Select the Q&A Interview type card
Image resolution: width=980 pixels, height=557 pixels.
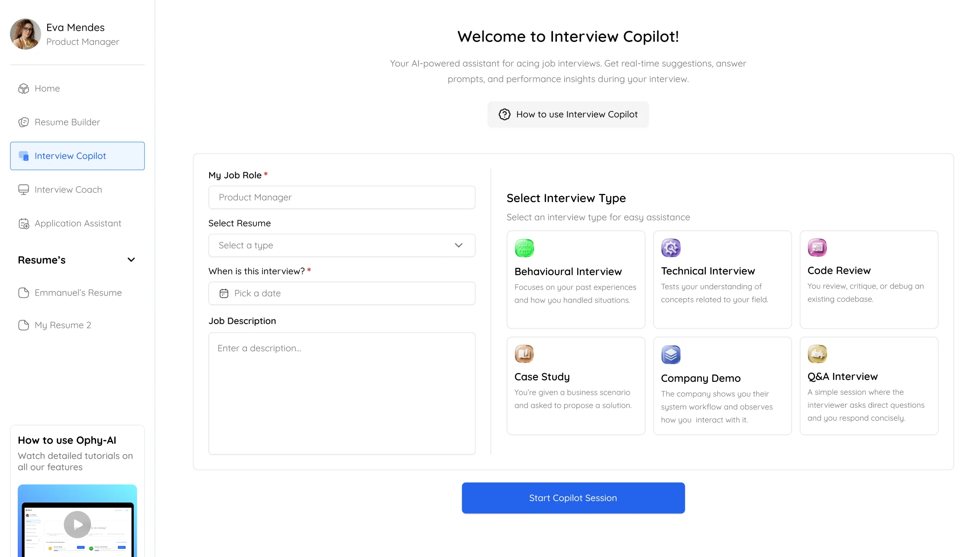click(868, 386)
